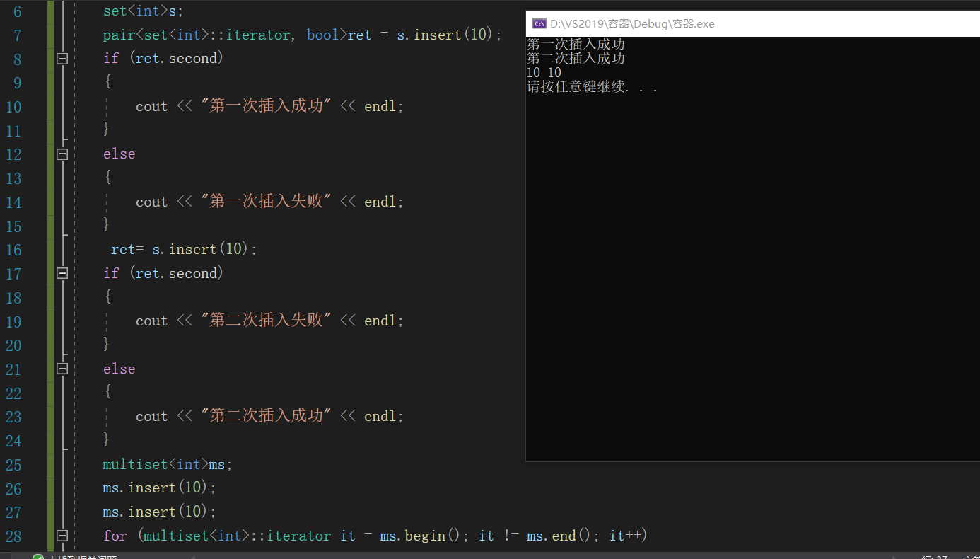Collapse the if block at line 8
Screen dimensions: 980x559
pos(62,59)
